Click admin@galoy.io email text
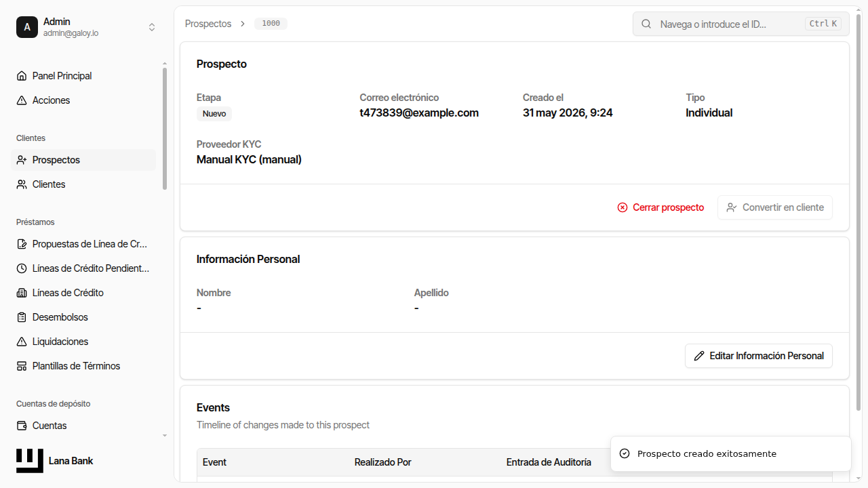868x488 pixels. tap(71, 33)
